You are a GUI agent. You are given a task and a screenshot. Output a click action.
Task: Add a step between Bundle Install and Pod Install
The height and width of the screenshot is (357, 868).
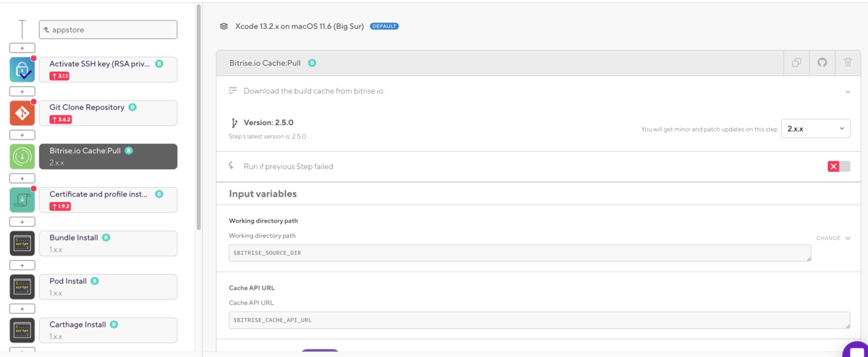point(22,265)
